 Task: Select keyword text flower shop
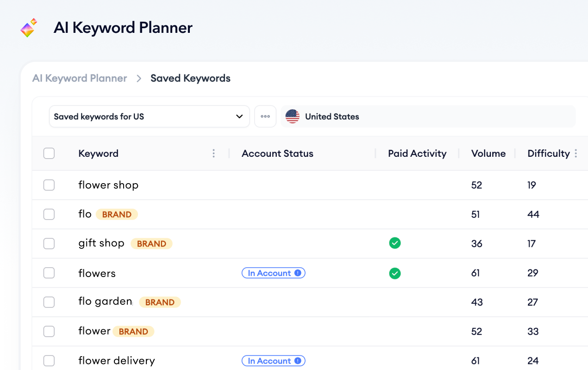pyautogui.click(x=108, y=185)
